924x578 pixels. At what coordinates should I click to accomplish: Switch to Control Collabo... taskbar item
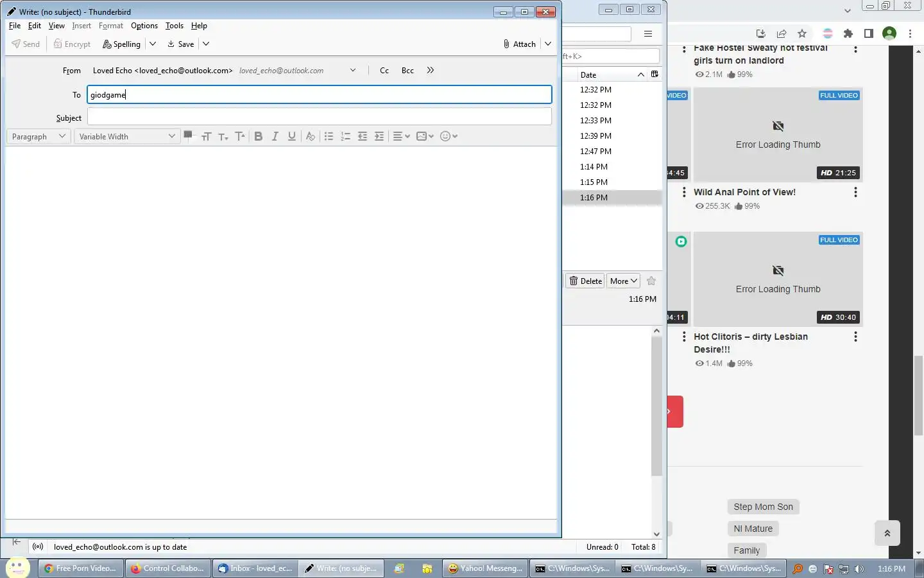coord(168,568)
